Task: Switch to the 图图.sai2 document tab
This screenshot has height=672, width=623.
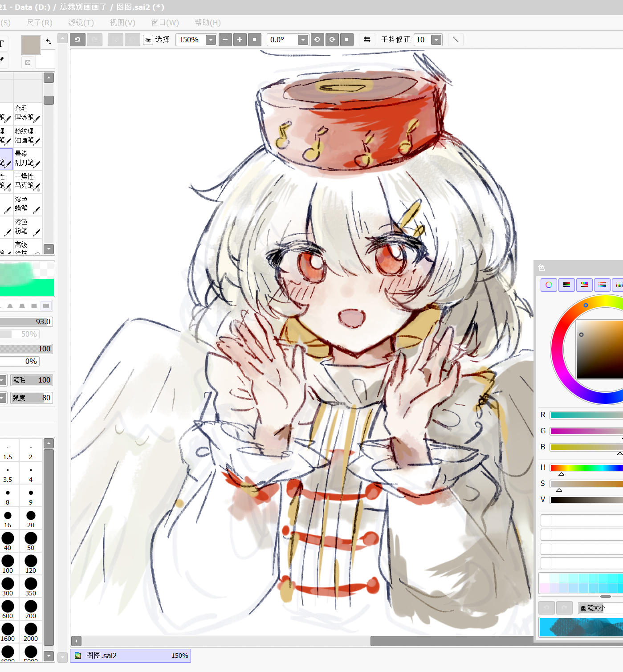Action: tap(130, 656)
